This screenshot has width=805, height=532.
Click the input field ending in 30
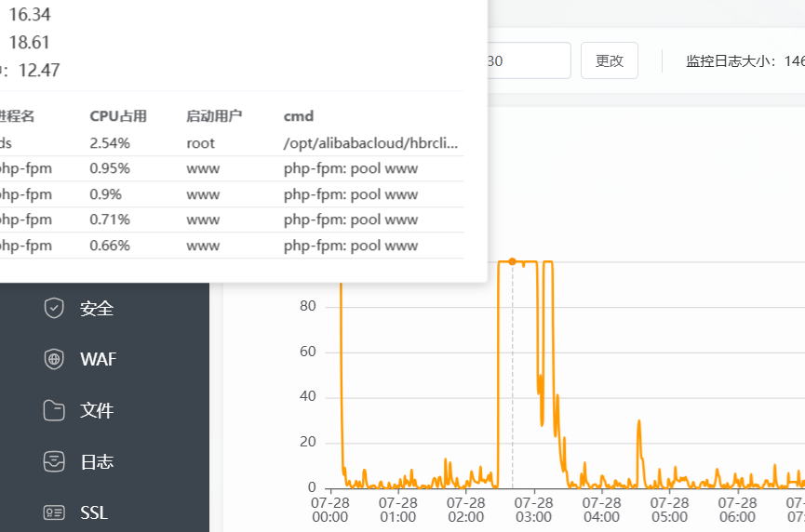pyautogui.click(x=529, y=60)
